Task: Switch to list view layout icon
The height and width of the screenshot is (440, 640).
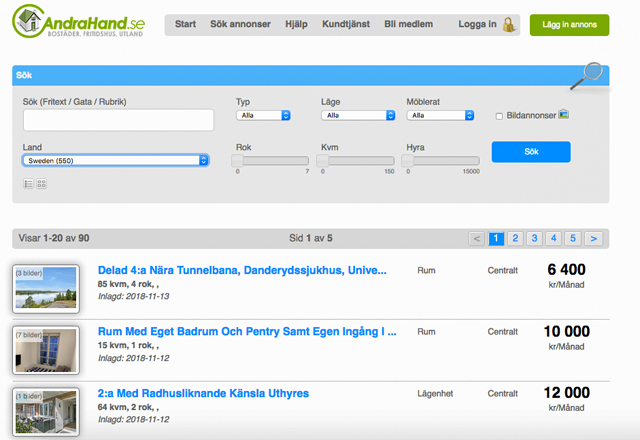Action: 28,184
